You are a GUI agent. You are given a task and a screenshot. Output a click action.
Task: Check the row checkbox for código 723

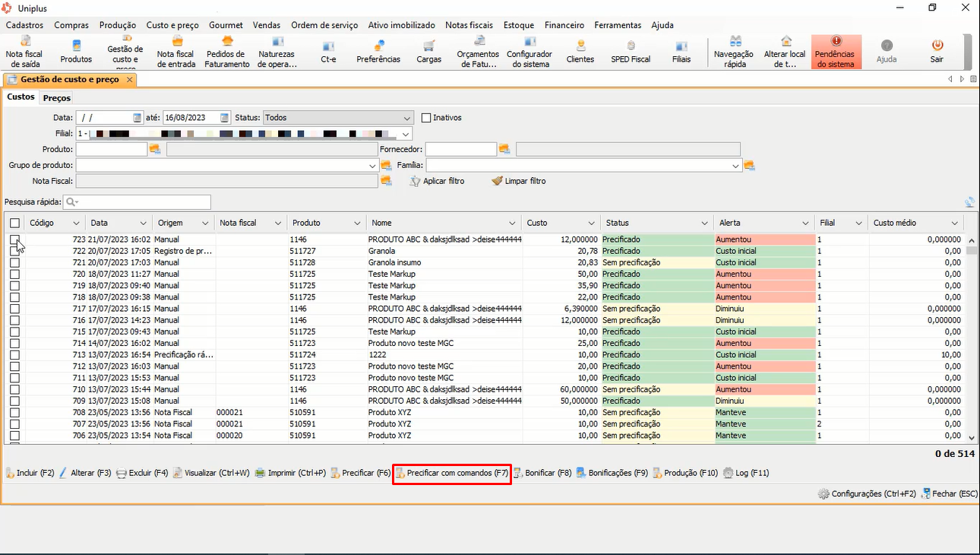[x=14, y=239]
